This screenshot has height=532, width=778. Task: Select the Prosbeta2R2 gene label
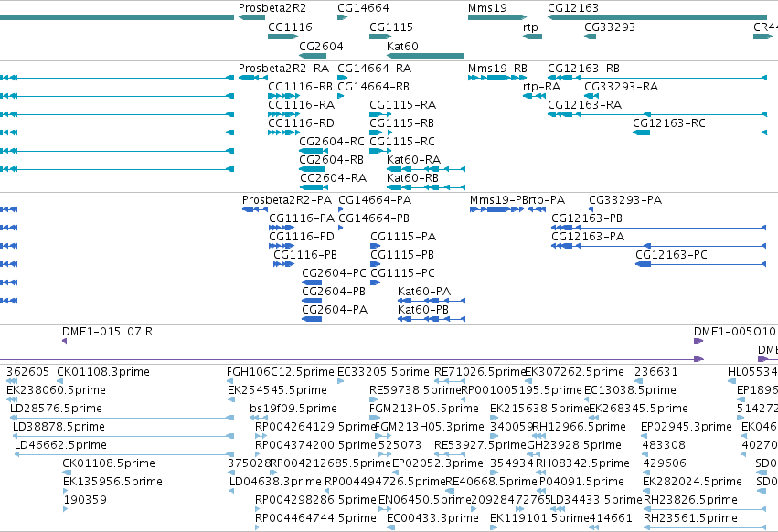[x=272, y=8]
